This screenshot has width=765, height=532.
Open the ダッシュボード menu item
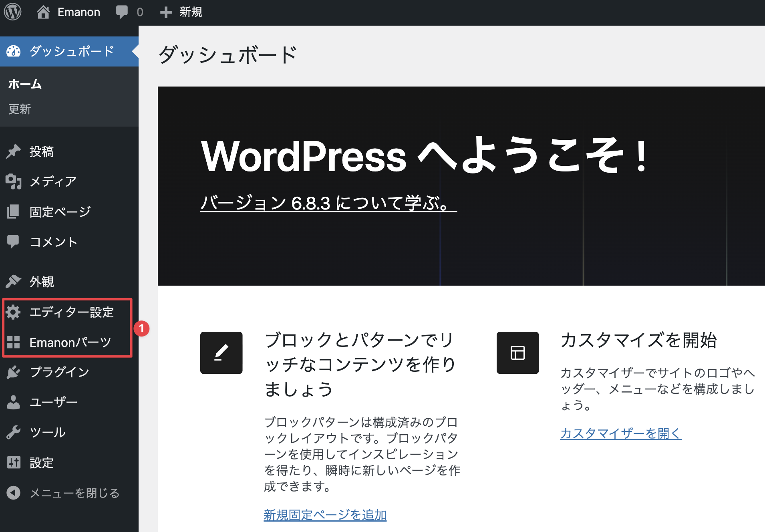pos(71,51)
